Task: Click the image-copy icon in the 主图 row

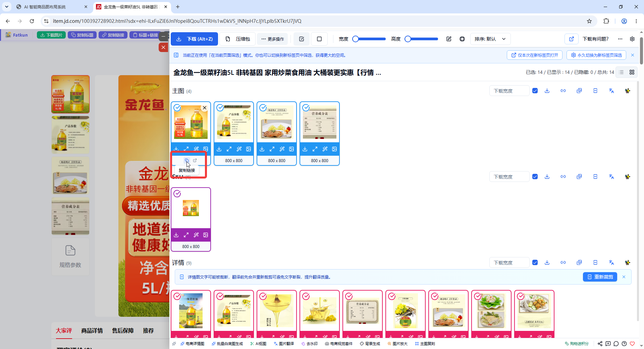Action: coord(579,91)
